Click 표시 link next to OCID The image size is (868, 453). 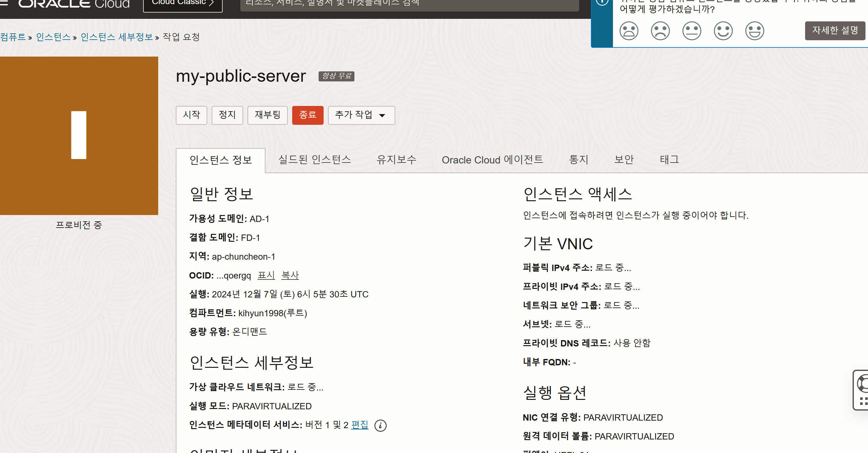point(266,275)
